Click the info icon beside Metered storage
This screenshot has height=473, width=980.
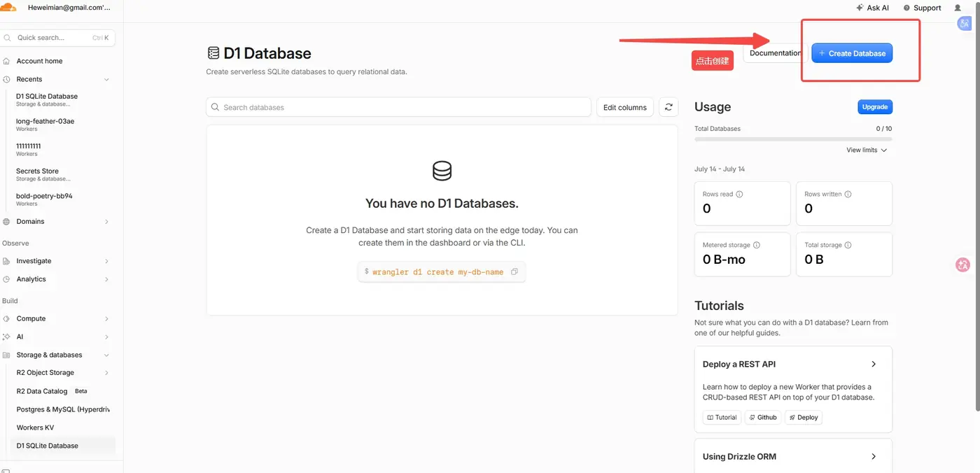pyautogui.click(x=757, y=245)
